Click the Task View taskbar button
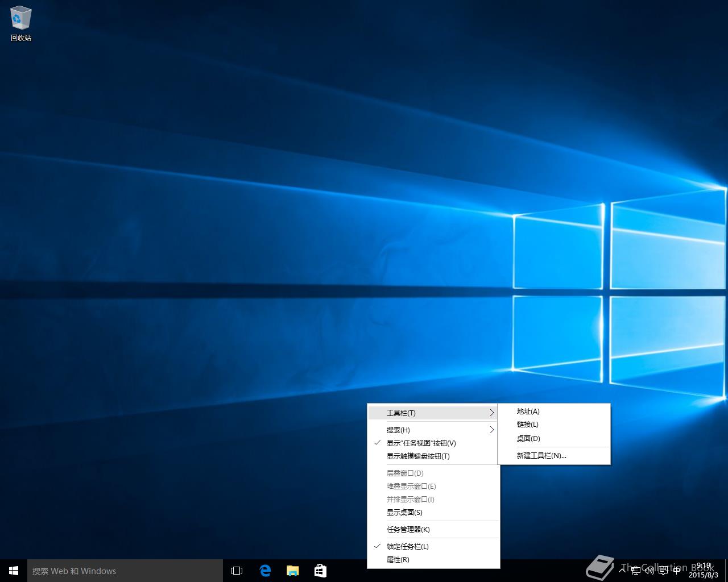728x582 pixels. [237, 571]
